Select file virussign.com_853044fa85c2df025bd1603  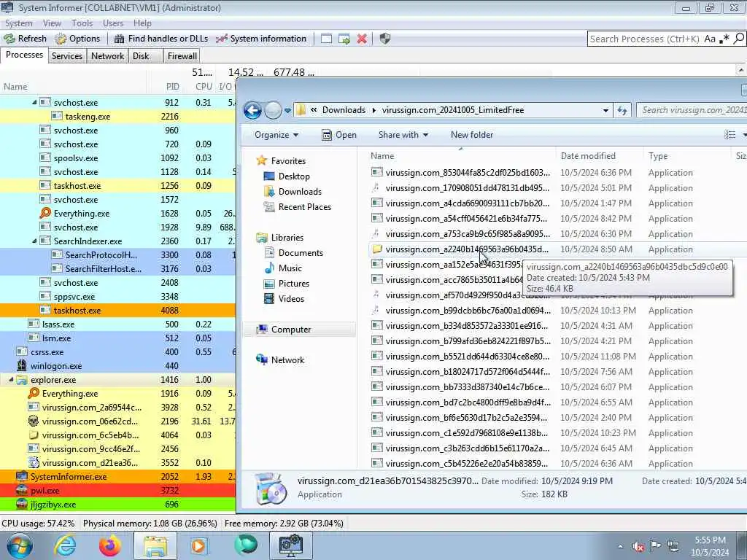(468, 173)
